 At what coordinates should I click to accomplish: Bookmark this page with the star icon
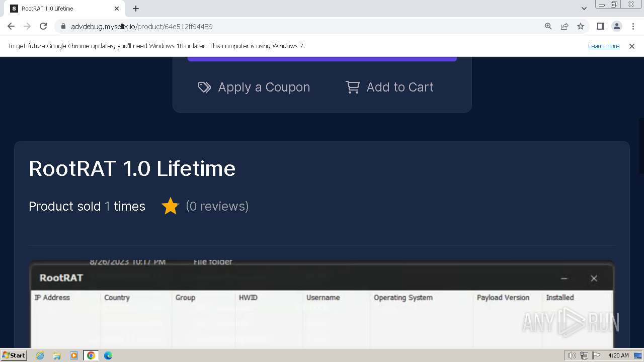point(581,26)
